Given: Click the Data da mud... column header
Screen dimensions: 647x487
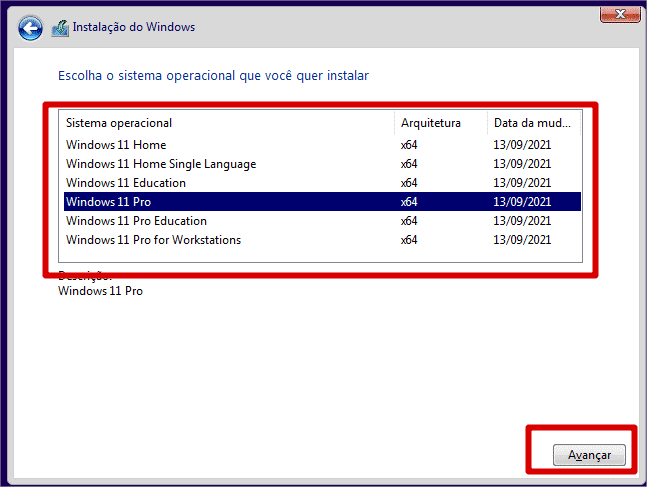Looking at the screenshot, I should point(534,123).
